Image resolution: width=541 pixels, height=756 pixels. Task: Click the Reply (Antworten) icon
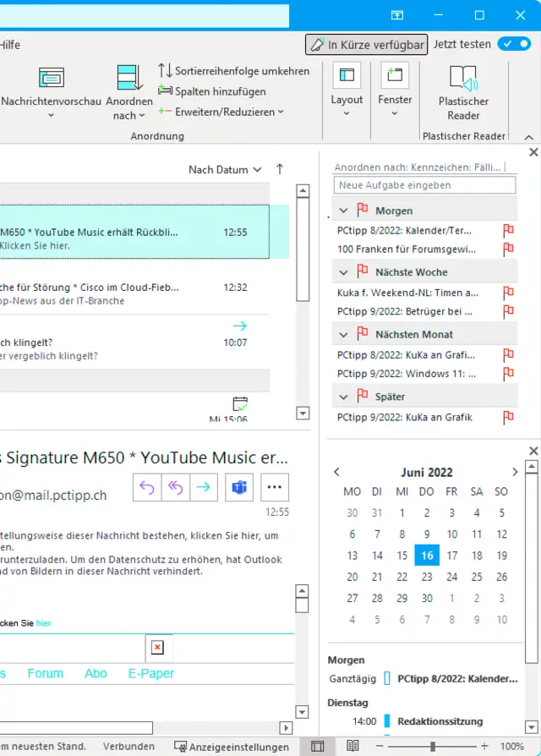tap(147, 487)
